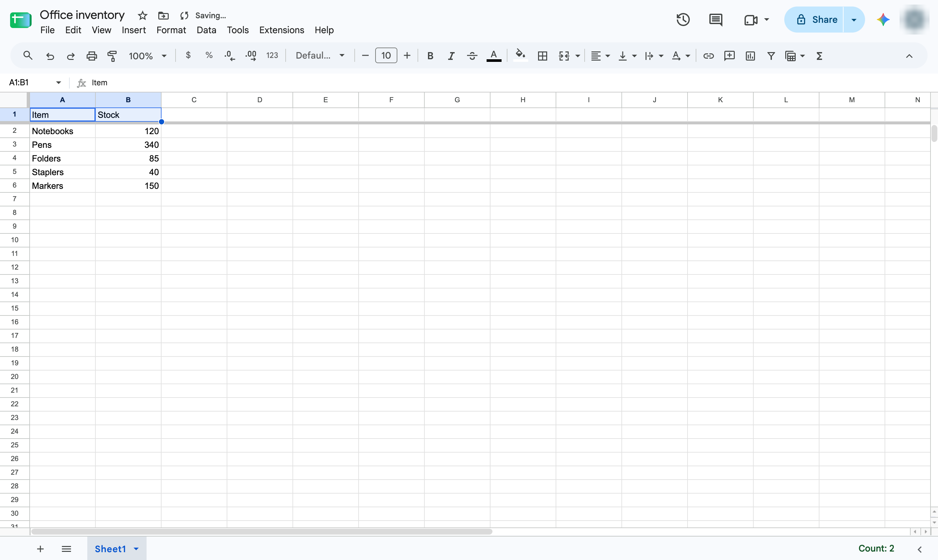
Task: Open the Format menu
Action: 171,30
